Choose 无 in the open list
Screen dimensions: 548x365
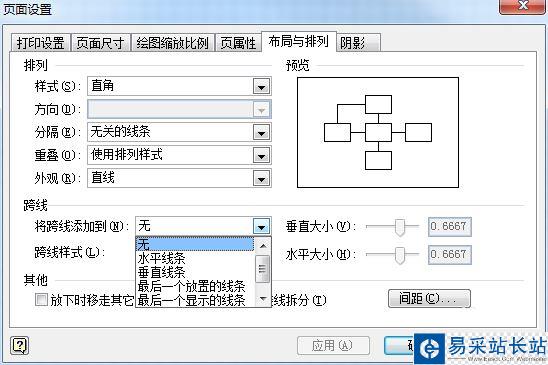(x=195, y=244)
